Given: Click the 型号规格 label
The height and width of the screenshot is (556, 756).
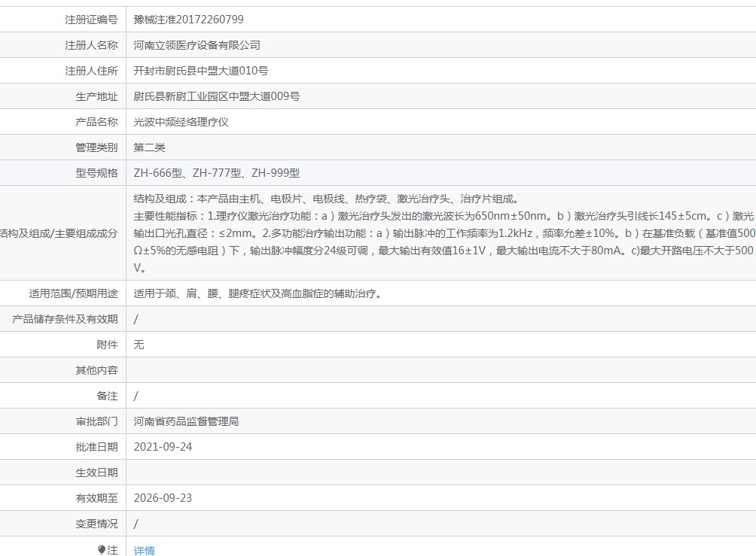Looking at the screenshot, I should coord(96,172).
